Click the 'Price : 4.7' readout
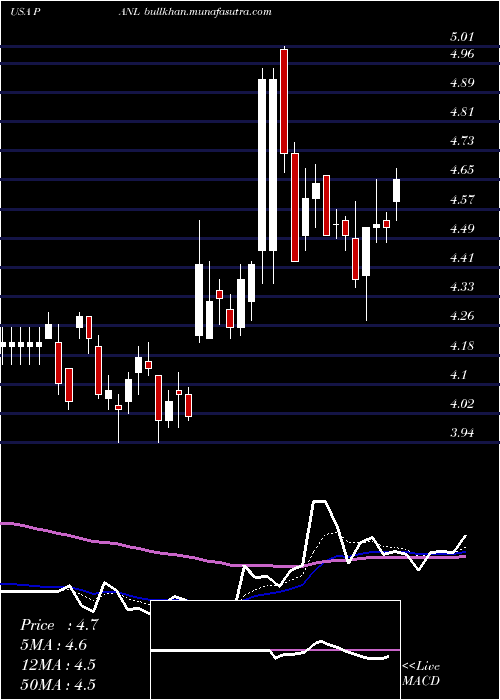This screenshot has width=500, height=700. click(59, 625)
